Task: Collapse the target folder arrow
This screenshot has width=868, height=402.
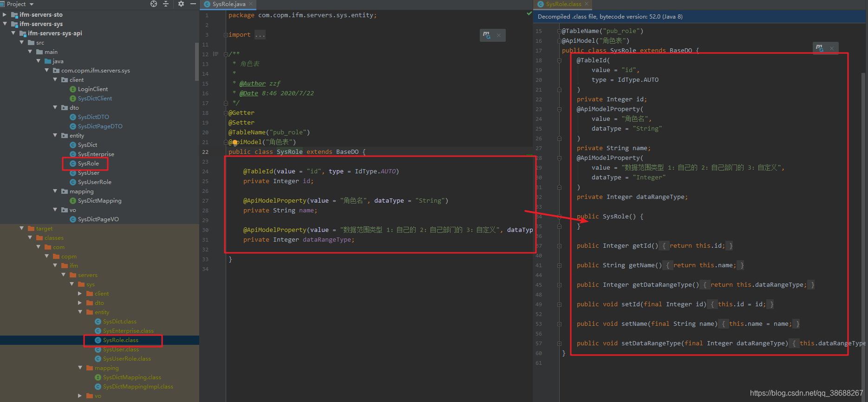Action: [21, 229]
